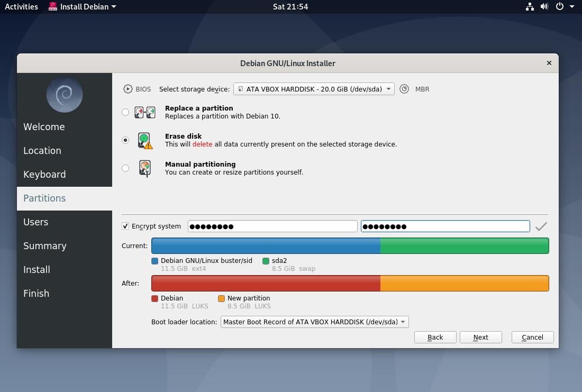Click the Next button
The image size is (582, 392).
480,337
